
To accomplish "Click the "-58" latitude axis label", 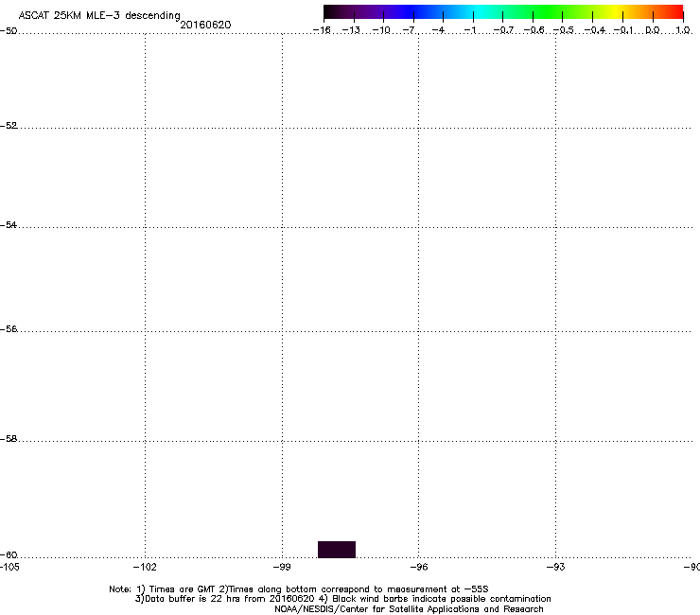I will [9, 439].
